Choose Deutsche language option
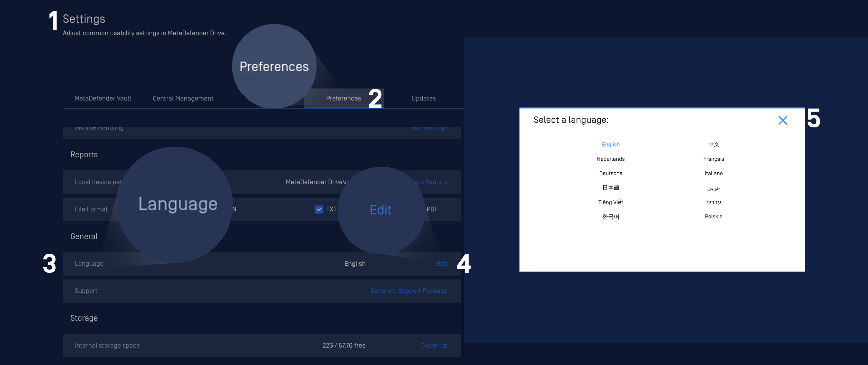868x365 pixels. (x=611, y=173)
